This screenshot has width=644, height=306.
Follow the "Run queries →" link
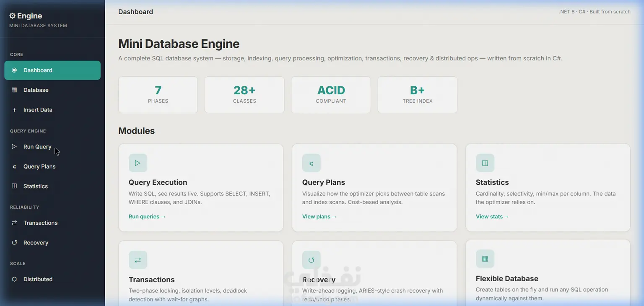(x=147, y=217)
